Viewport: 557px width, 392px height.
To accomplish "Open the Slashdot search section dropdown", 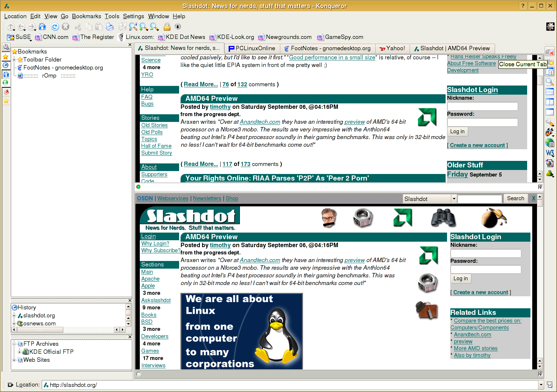I will click(x=454, y=199).
